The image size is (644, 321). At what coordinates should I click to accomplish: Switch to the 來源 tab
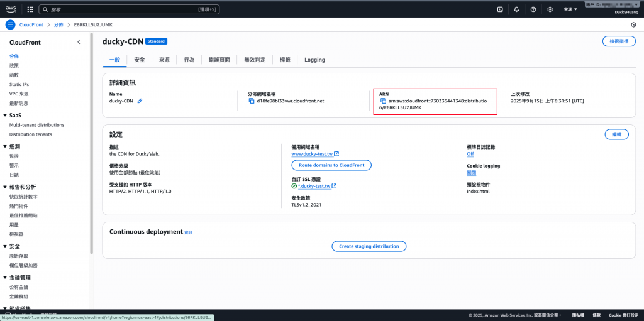[164, 60]
